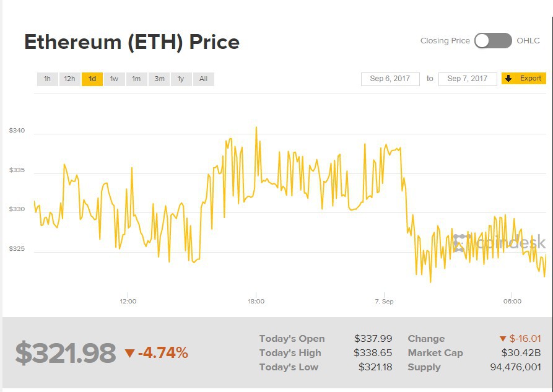Image resolution: width=553 pixels, height=392 pixels.
Task: Click the Ethereum (ETH) Price heading
Action: pos(131,43)
